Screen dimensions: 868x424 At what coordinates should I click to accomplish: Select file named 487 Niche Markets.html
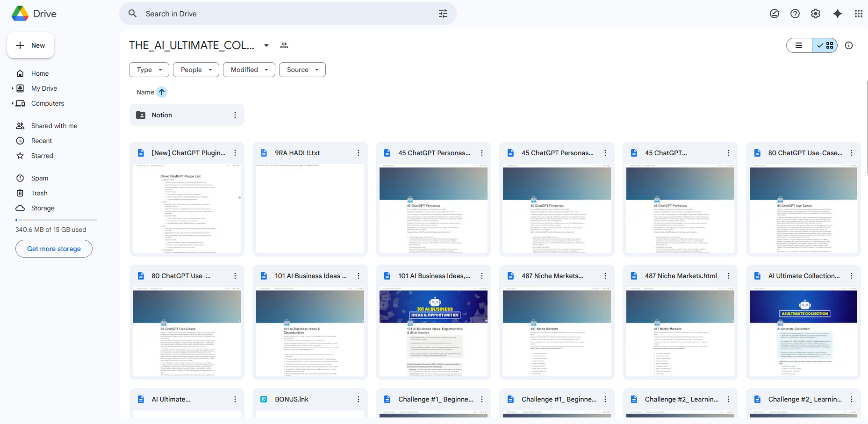point(681,276)
